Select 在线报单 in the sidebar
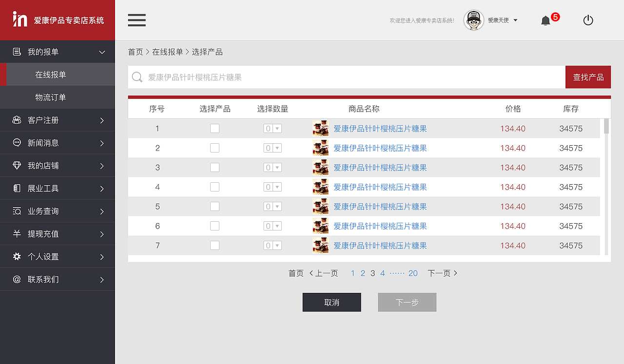 [58, 74]
